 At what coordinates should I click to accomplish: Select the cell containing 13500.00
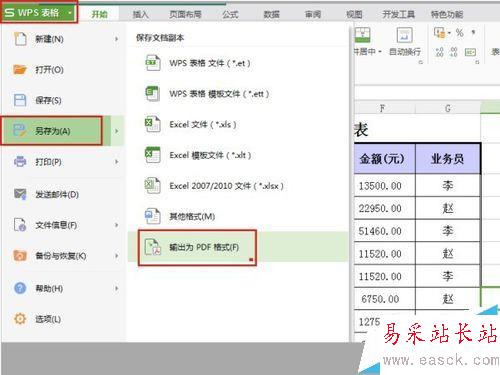[385, 185]
